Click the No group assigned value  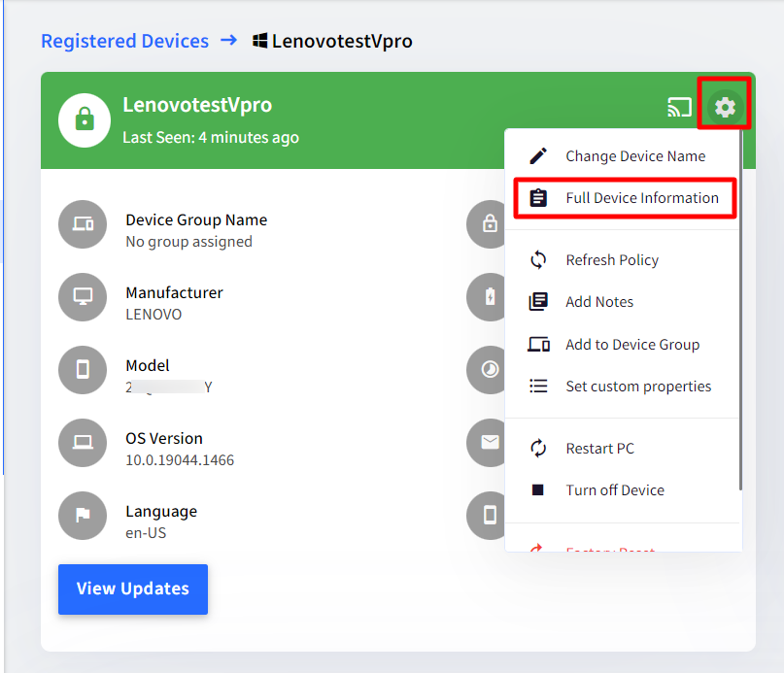[189, 242]
